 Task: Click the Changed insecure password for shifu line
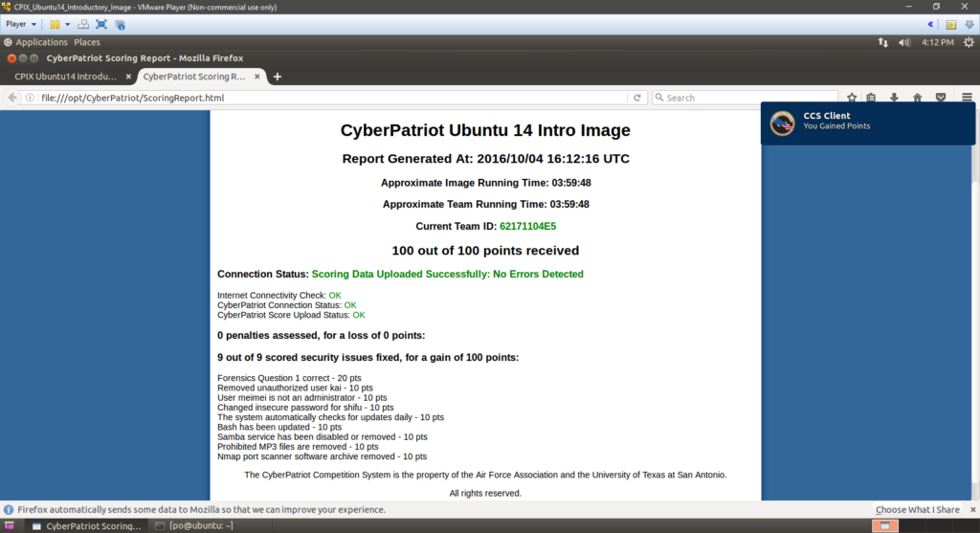(305, 408)
